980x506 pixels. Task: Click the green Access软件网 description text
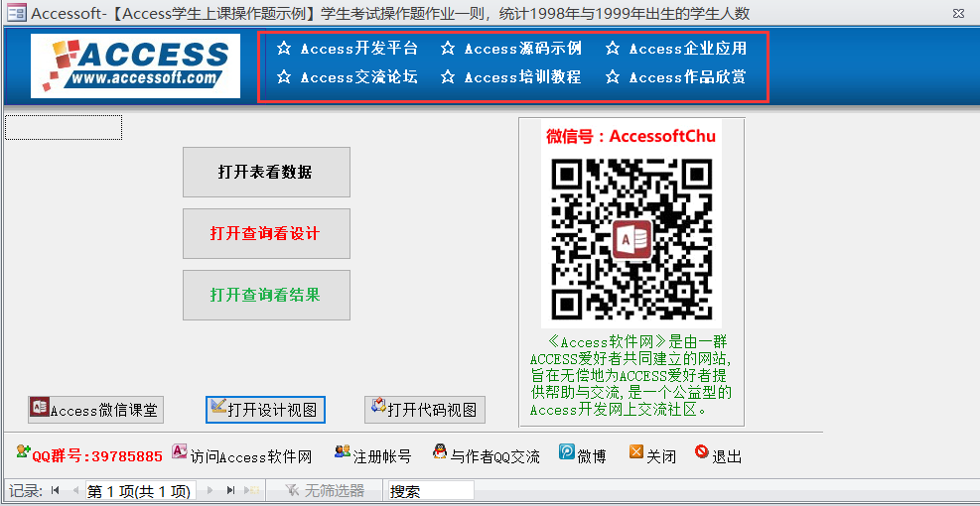click(x=631, y=376)
